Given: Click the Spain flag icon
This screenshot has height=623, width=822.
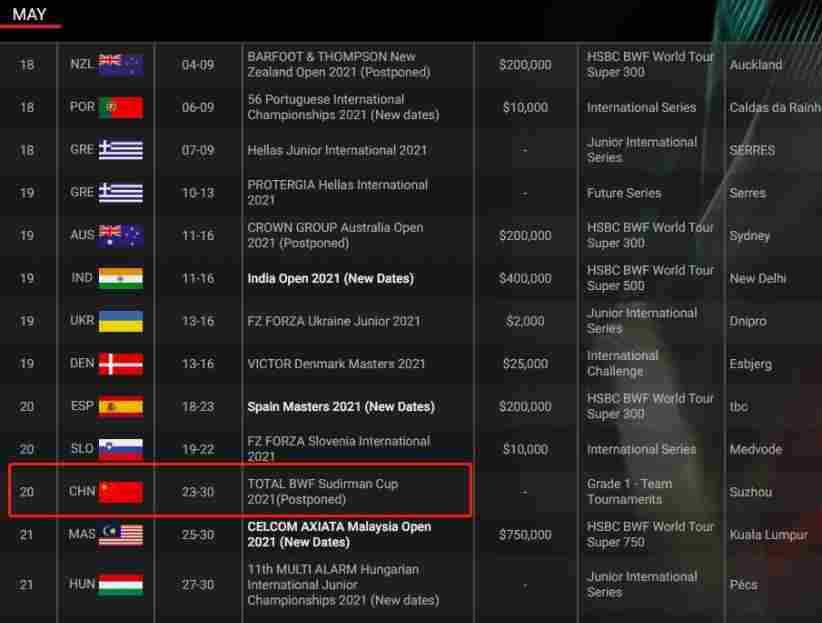Looking at the screenshot, I should (x=121, y=407).
